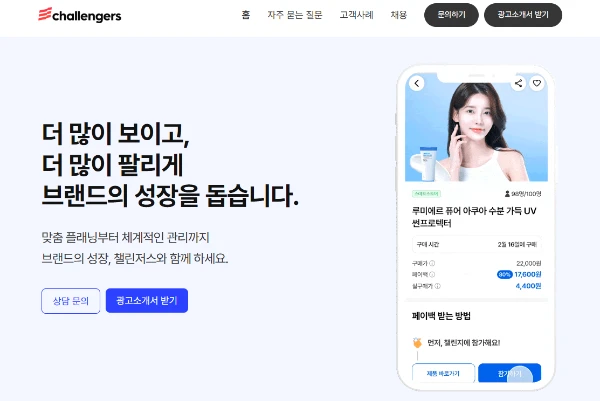Viewport: 600px width, 401px height.
Task: Click info icon next to 구매가
Action: [x=432, y=263]
